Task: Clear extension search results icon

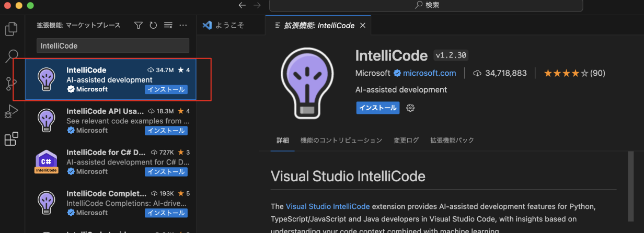Action: point(168,25)
